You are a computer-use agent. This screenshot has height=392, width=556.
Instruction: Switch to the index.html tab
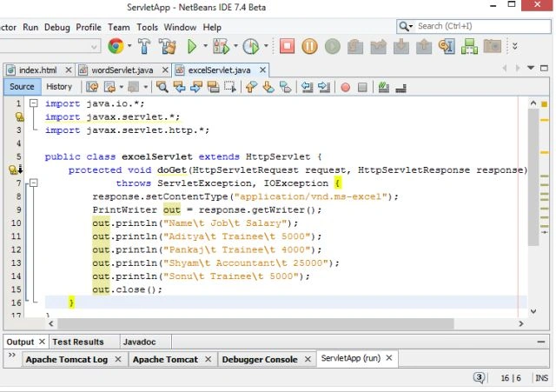37,70
